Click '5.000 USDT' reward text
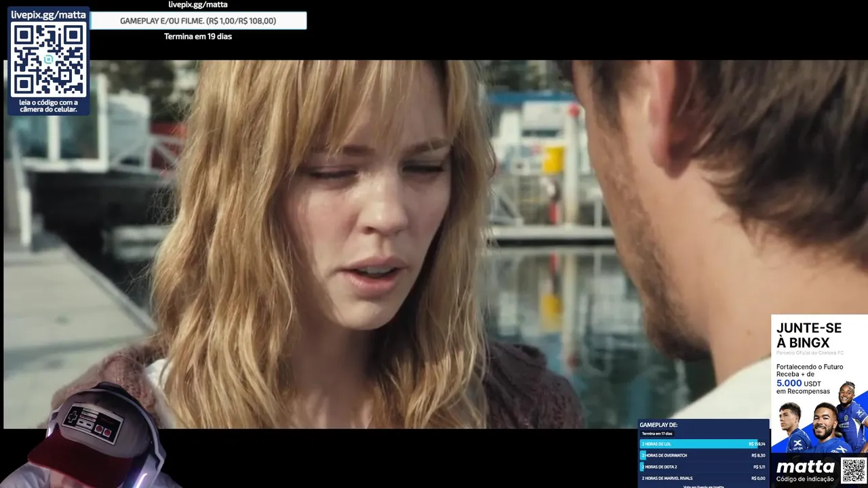This screenshot has width=868, height=488. pyautogui.click(x=799, y=383)
